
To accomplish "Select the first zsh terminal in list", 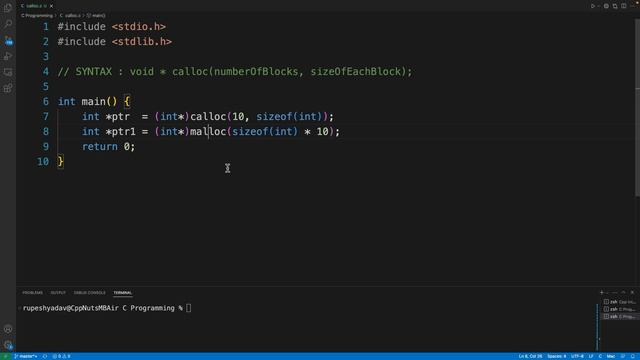I will click(620, 302).
